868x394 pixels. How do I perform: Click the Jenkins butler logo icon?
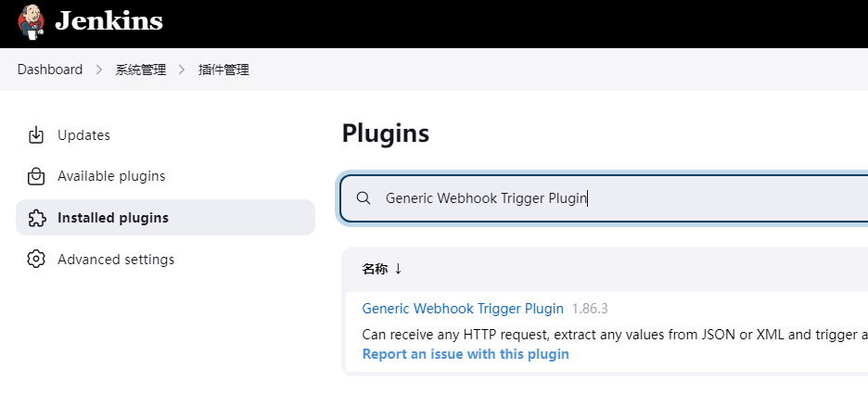pyautogui.click(x=31, y=21)
